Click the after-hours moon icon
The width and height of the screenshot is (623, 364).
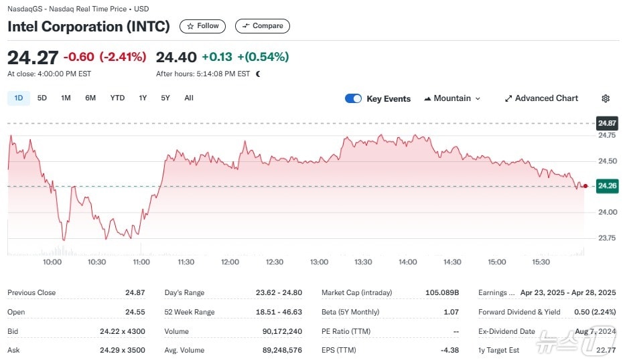(x=258, y=74)
